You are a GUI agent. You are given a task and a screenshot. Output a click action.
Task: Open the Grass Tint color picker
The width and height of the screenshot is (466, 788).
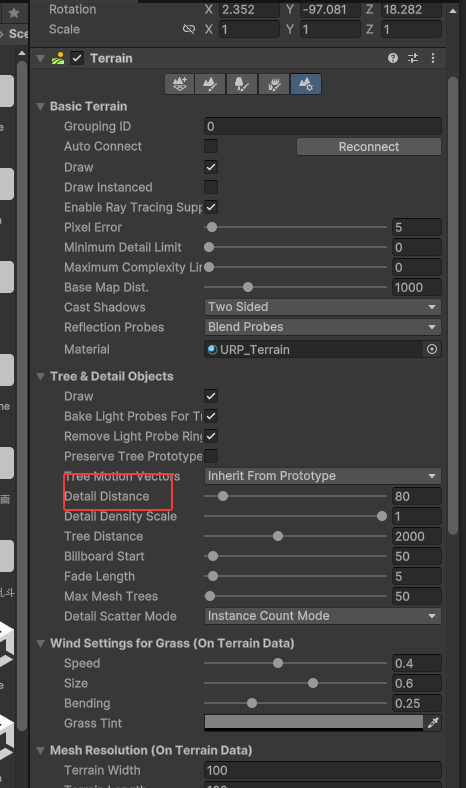point(314,723)
